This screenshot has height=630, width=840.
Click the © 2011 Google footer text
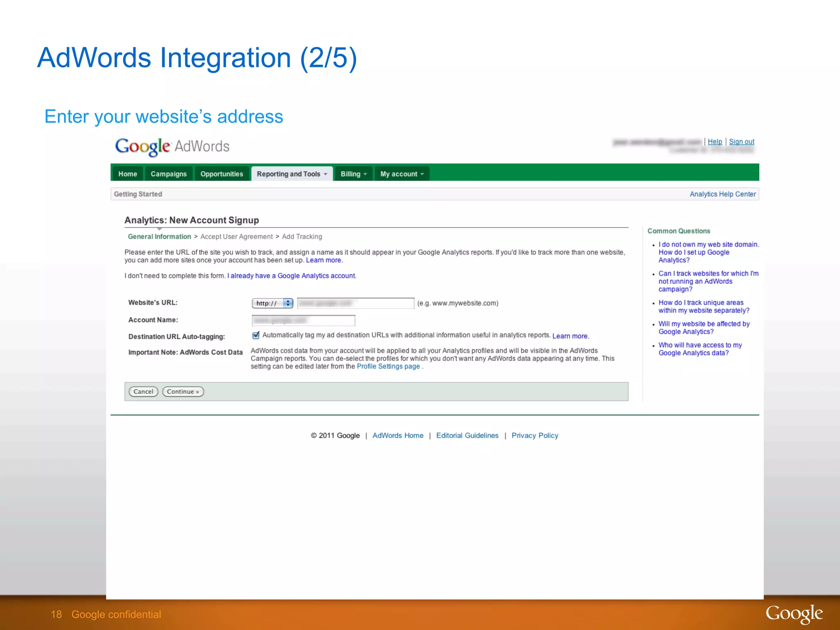[x=335, y=436]
